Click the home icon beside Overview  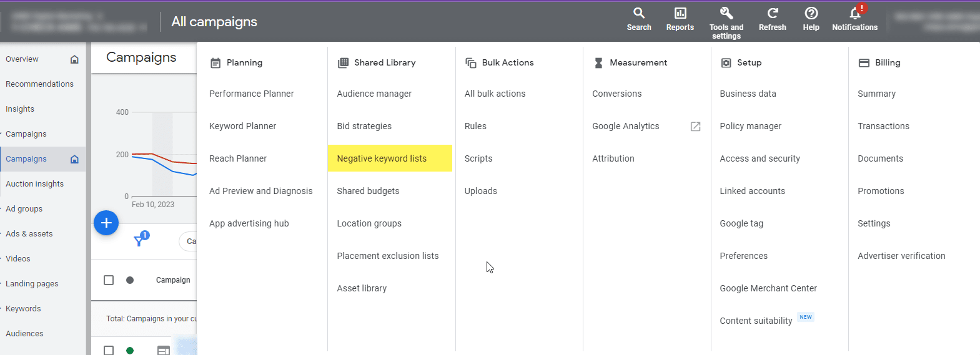point(74,59)
